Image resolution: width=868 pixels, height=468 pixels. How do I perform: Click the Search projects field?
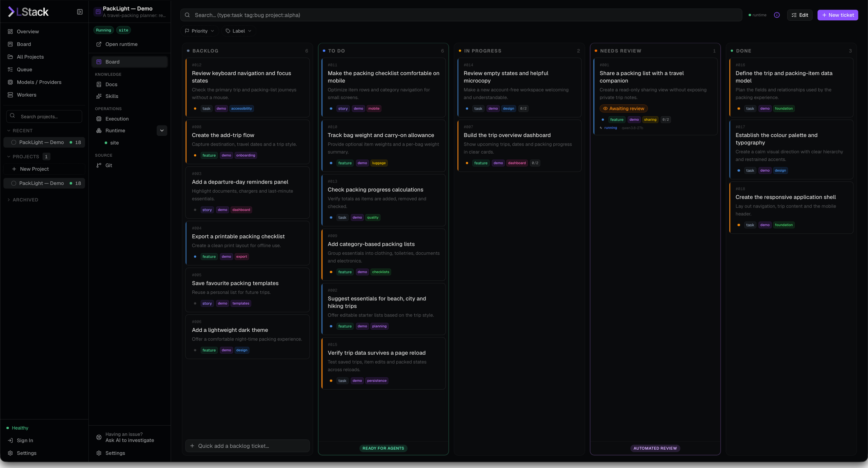(44, 117)
